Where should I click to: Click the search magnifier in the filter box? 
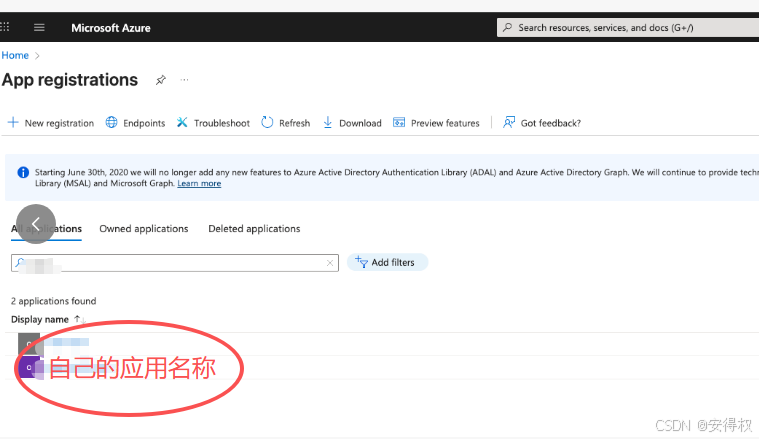click(x=19, y=262)
